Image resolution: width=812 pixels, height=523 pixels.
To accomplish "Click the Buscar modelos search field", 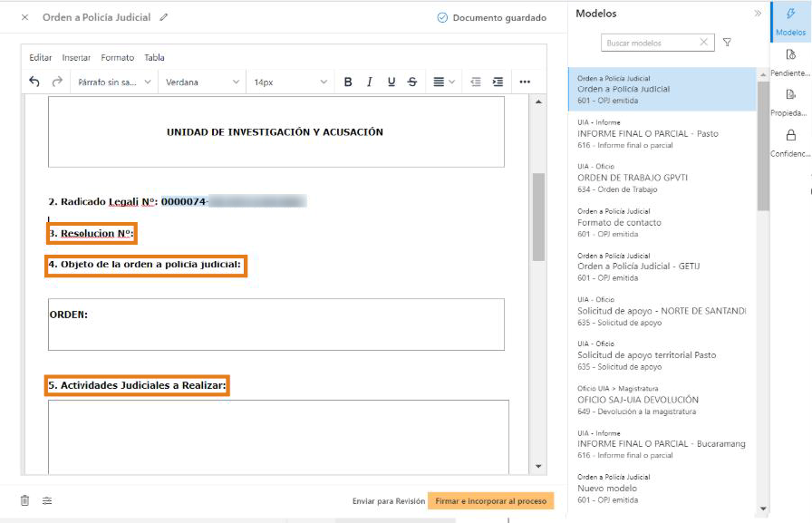I will click(651, 43).
